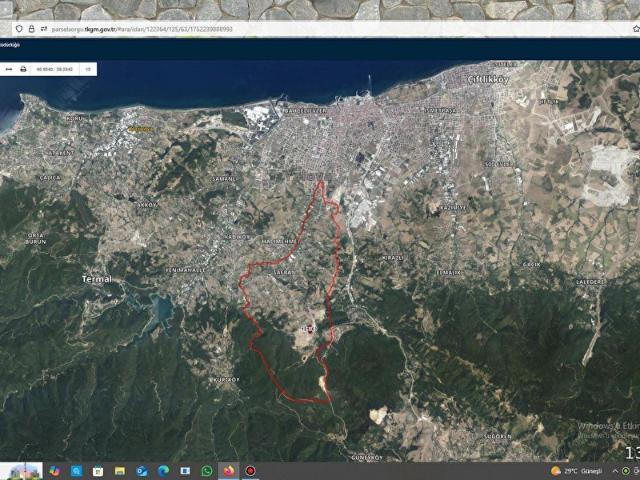Open File Explorer from the taskbar
Viewport: 640px width, 480px height.
click(120, 471)
